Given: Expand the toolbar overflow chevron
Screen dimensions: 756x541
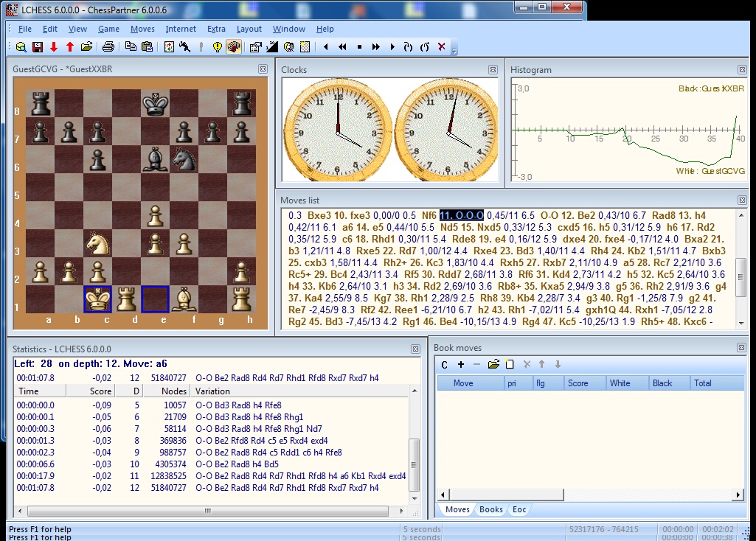Looking at the screenshot, I should click(454, 52).
